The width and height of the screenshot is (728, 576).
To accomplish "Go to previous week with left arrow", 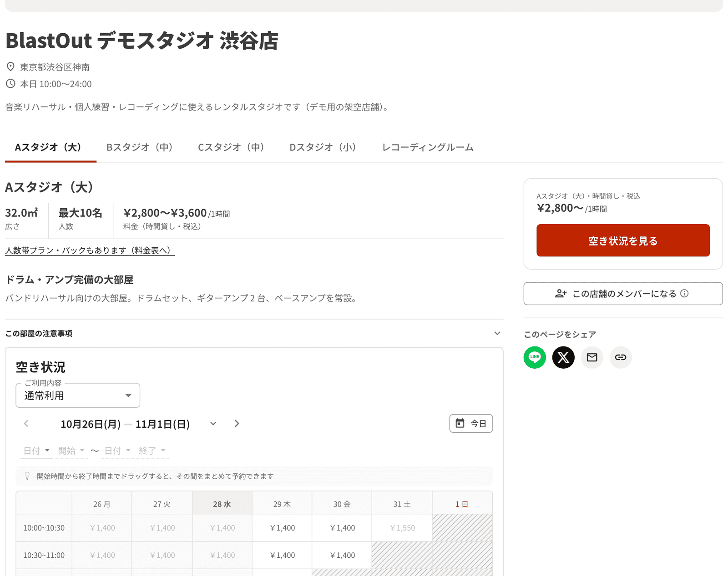I will (26, 424).
